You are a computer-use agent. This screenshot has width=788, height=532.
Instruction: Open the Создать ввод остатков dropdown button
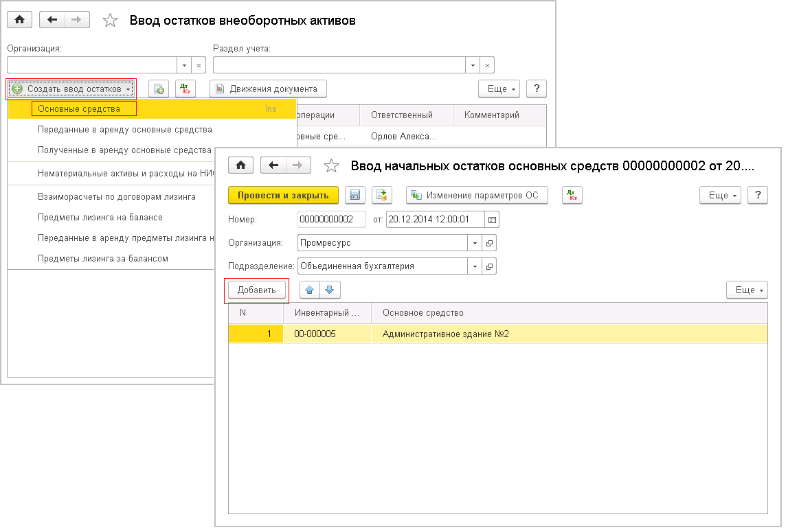point(71,89)
